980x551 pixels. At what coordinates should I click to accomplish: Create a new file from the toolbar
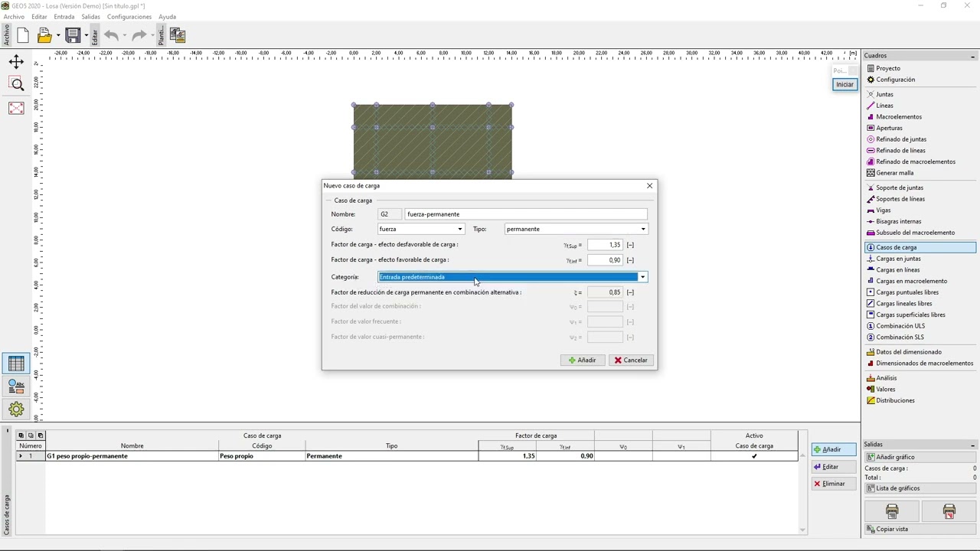pos(23,35)
